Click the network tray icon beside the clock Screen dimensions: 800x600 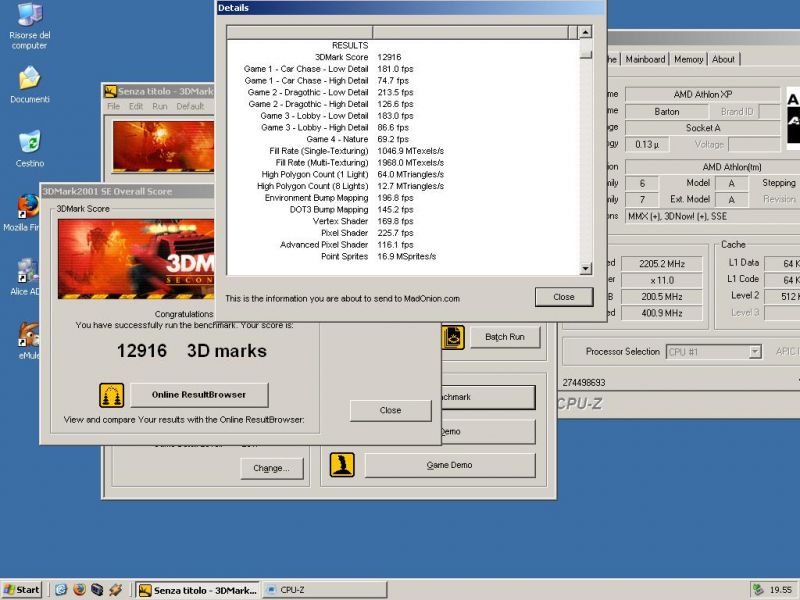click(x=758, y=590)
